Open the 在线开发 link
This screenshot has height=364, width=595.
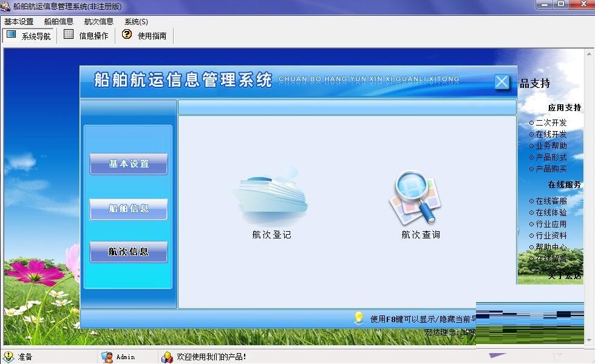(x=551, y=134)
